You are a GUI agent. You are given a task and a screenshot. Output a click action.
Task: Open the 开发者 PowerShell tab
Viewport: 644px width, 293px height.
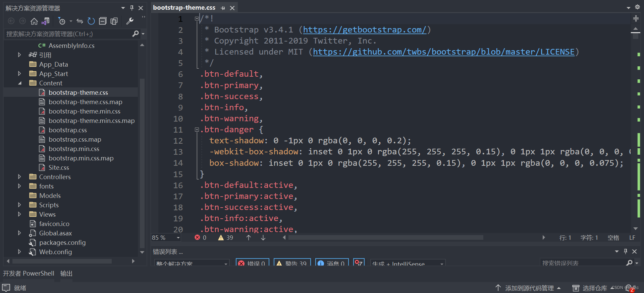29,274
